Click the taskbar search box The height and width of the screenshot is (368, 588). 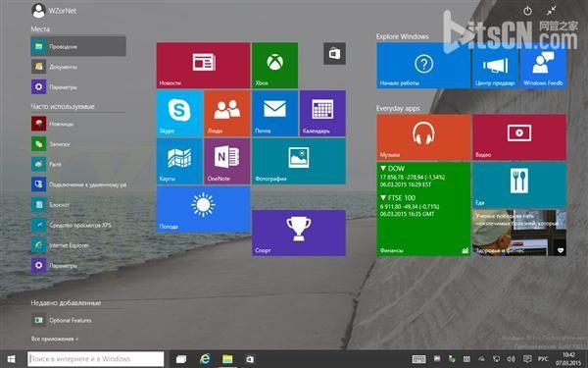pos(96,359)
